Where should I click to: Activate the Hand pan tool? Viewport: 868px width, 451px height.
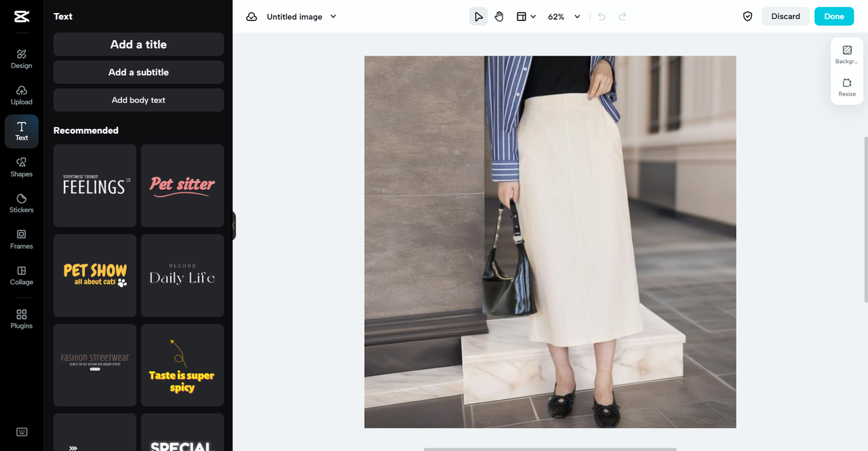499,16
